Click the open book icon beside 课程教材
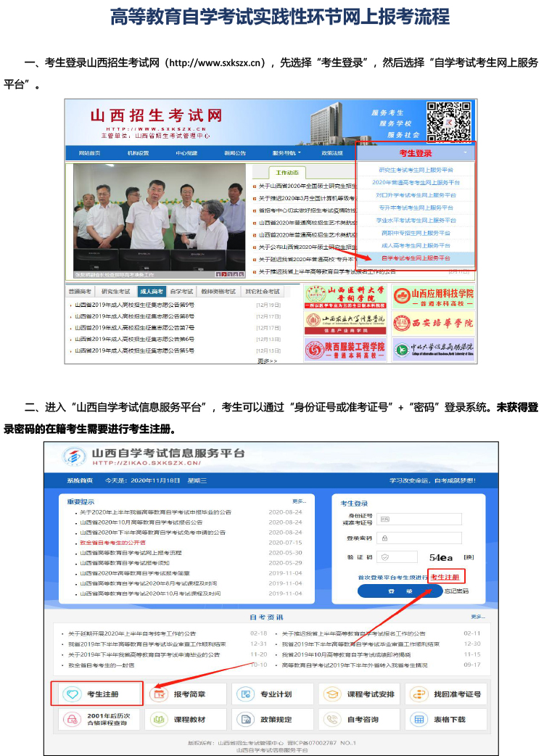The height and width of the screenshot is (756, 544). (159, 719)
